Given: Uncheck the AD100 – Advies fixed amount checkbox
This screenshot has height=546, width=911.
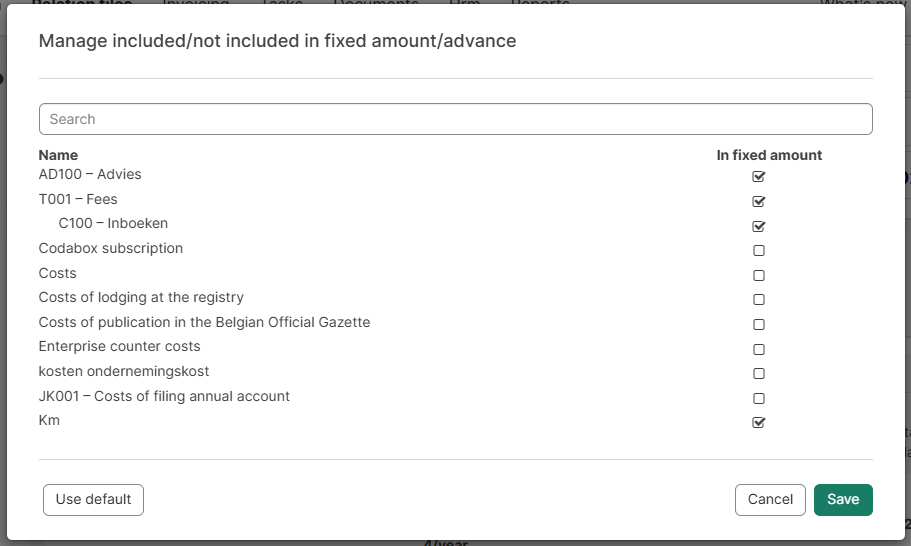Looking at the screenshot, I should [x=759, y=177].
